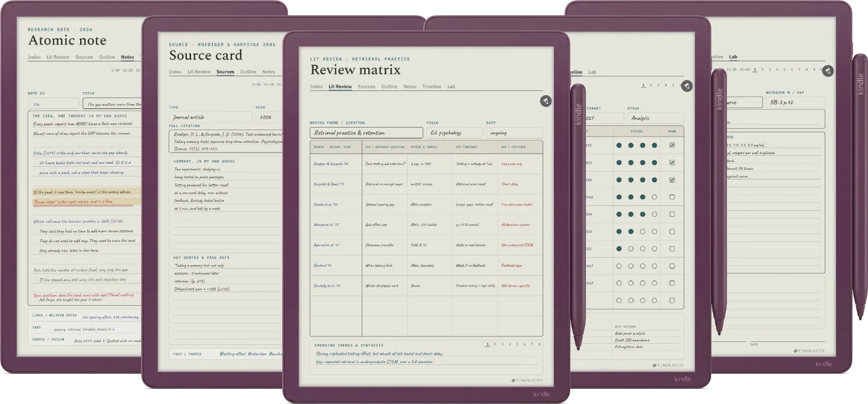Select the Outline tab on the Atomic note page
This screenshot has height=404, width=868.
(x=107, y=57)
